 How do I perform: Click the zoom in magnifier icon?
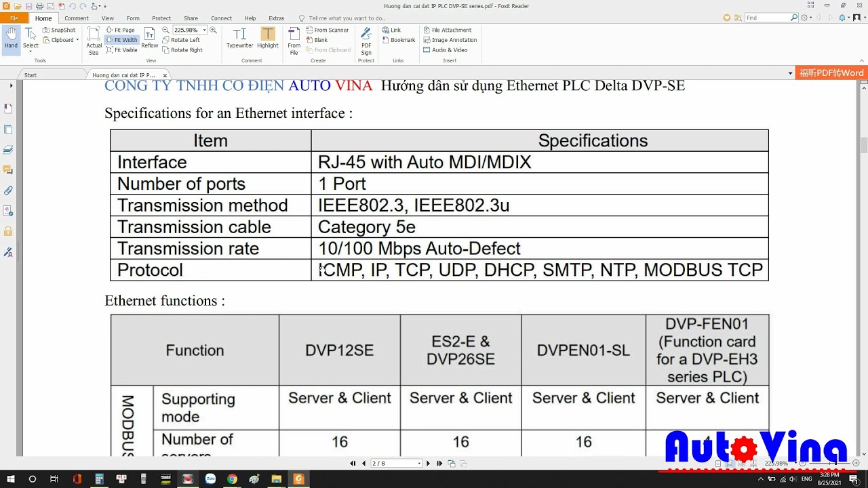tap(213, 30)
